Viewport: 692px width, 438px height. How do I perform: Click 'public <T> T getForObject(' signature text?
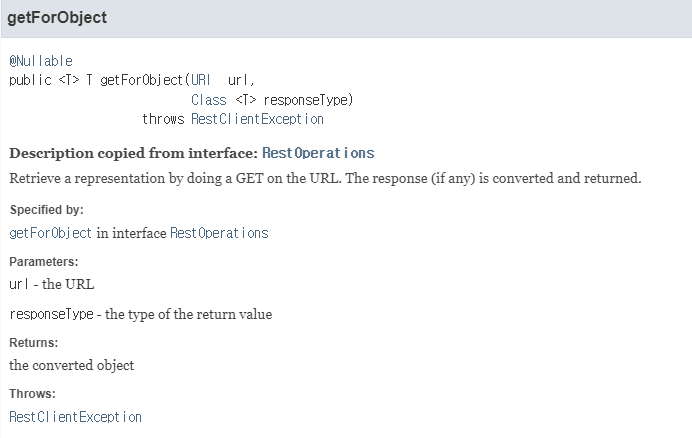click(100, 80)
